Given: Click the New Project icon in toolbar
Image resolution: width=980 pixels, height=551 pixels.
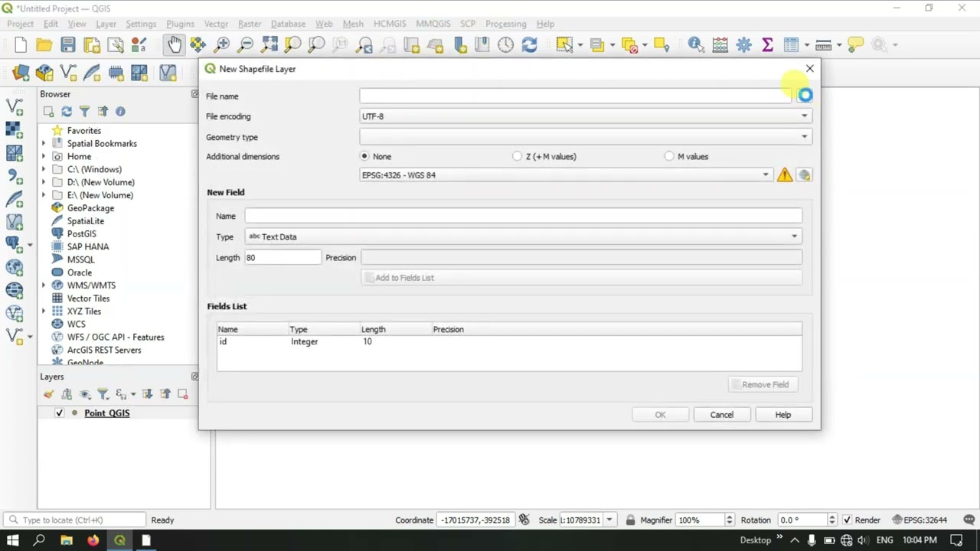Looking at the screenshot, I should 21,45.
